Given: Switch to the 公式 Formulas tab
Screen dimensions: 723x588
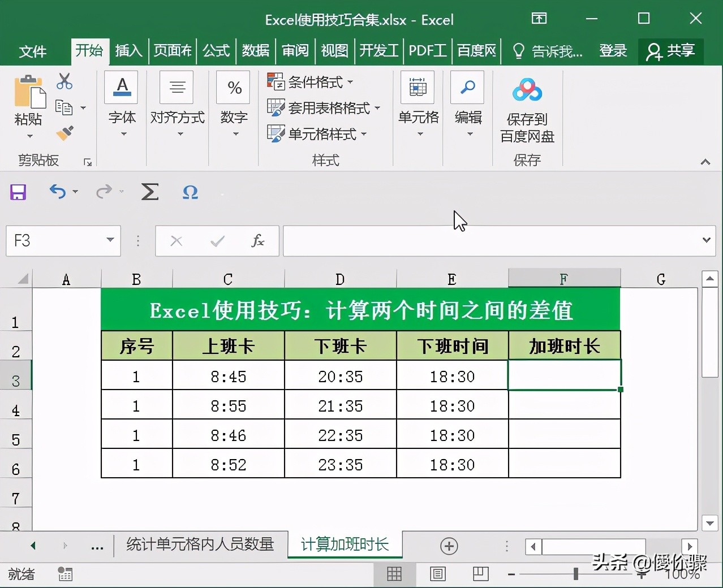Looking at the screenshot, I should [216, 51].
